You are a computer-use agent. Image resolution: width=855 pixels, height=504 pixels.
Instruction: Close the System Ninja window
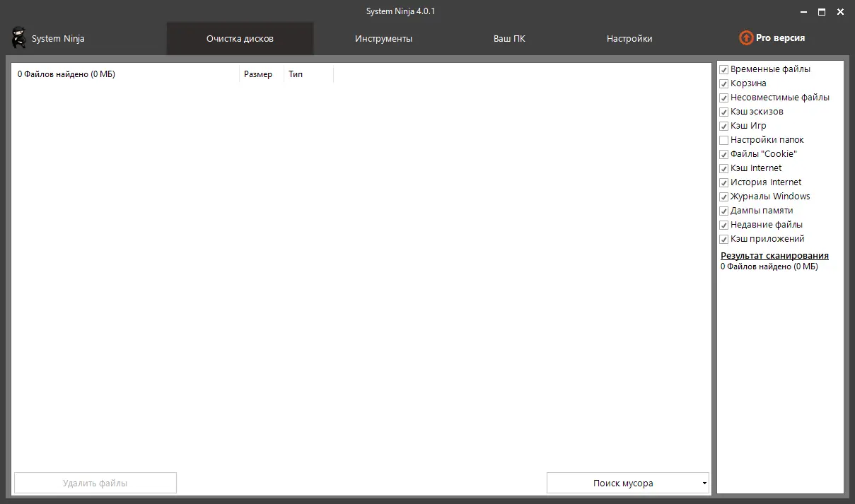click(x=840, y=12)
